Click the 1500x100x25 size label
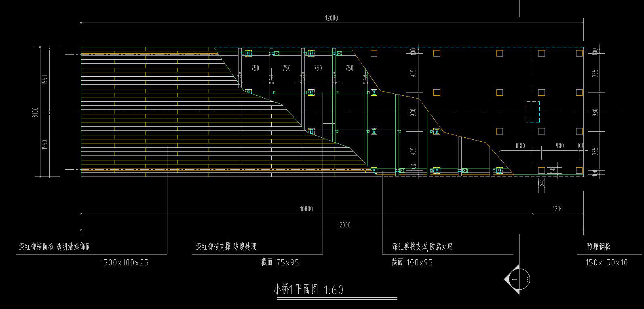This screenshot has height=309, width=644. (124, 263)
